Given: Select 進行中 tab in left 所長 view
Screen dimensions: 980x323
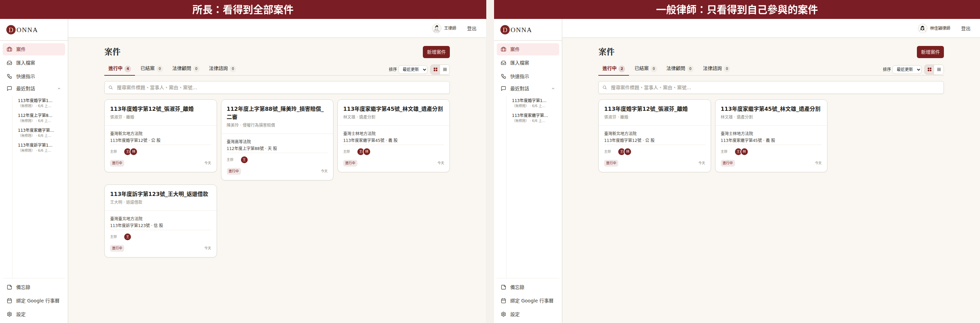Looking at the screenshot, I should click(119, 69).
